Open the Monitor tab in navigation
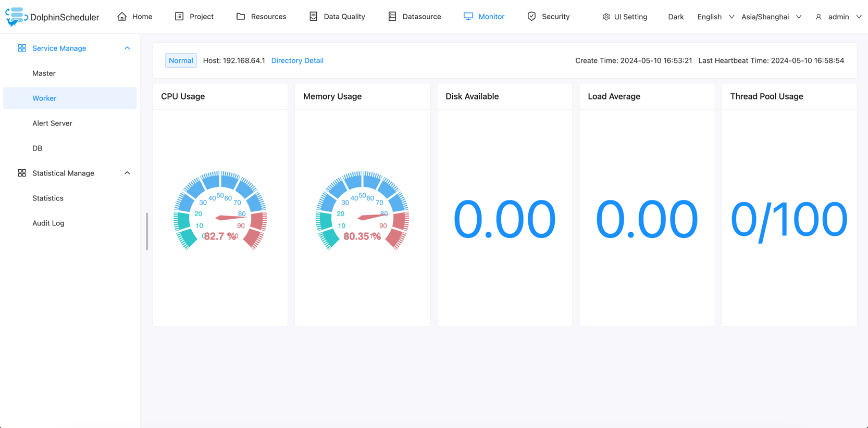This screenshot has height=428, width=868. tap(484, 17)
